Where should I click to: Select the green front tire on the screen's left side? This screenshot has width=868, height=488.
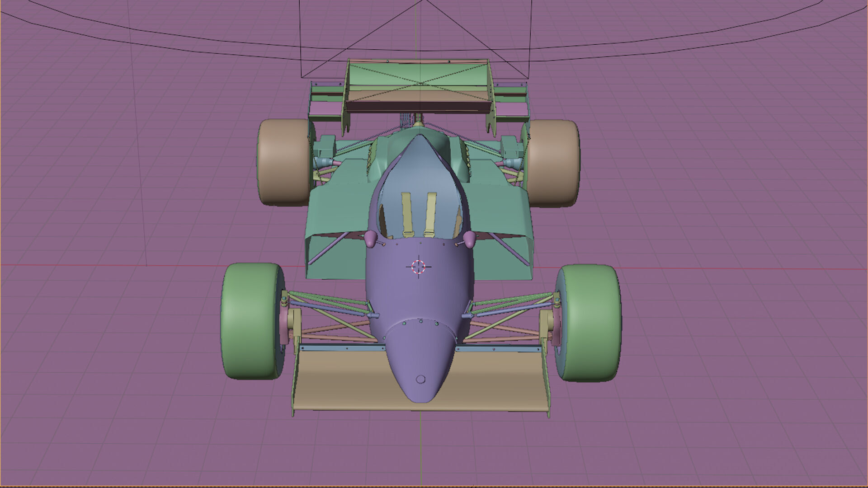[x=251, y=321]
